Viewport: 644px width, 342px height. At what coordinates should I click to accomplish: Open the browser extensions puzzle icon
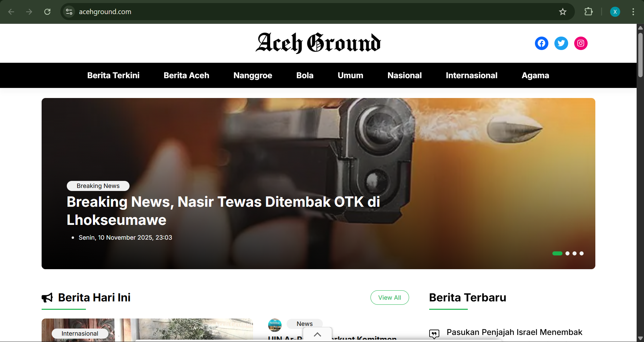[x=589, y=11]
